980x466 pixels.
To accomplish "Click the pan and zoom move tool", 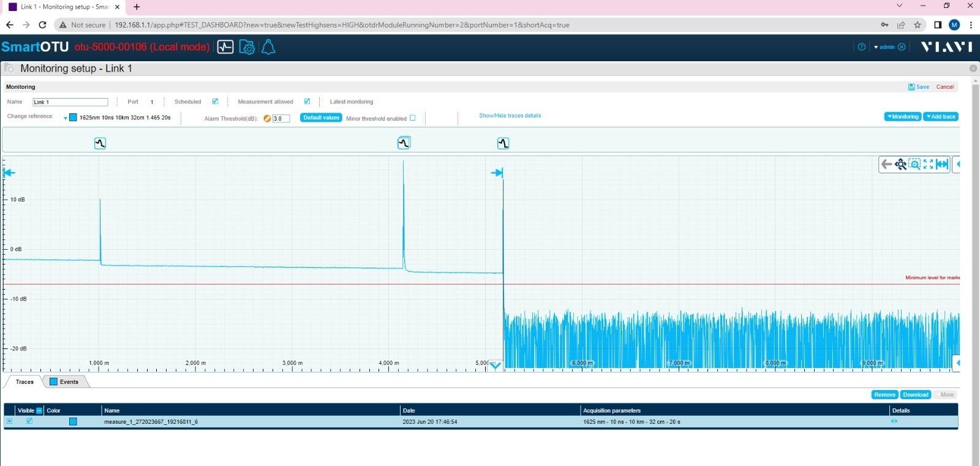I will (x=900, y=164).
